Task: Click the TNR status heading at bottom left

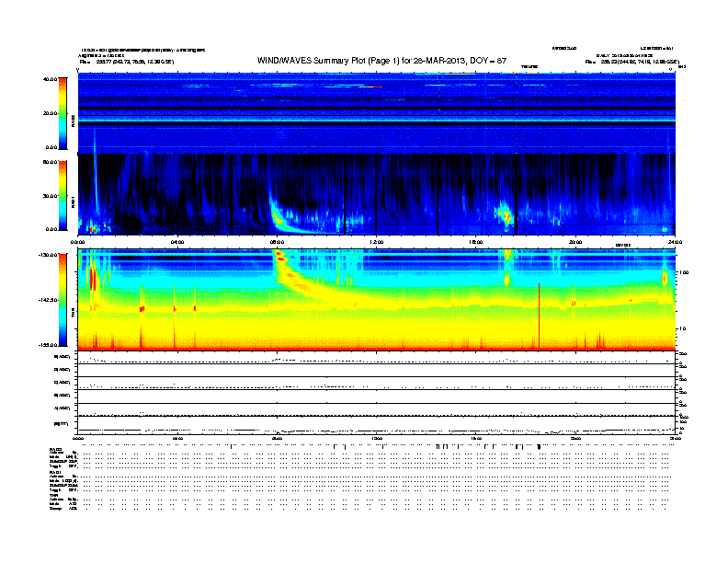Action: point(53,495)
